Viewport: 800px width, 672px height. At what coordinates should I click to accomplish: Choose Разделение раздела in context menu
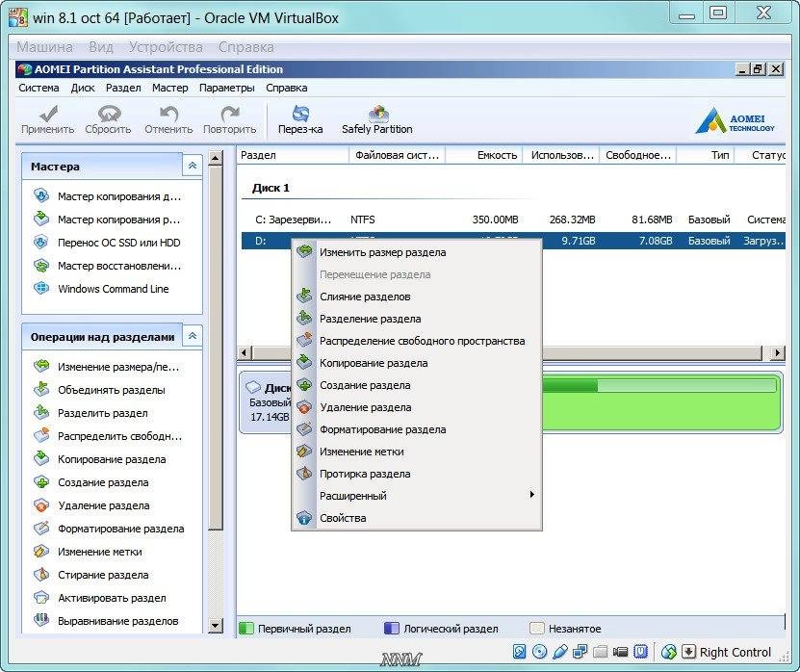[416, 319]
